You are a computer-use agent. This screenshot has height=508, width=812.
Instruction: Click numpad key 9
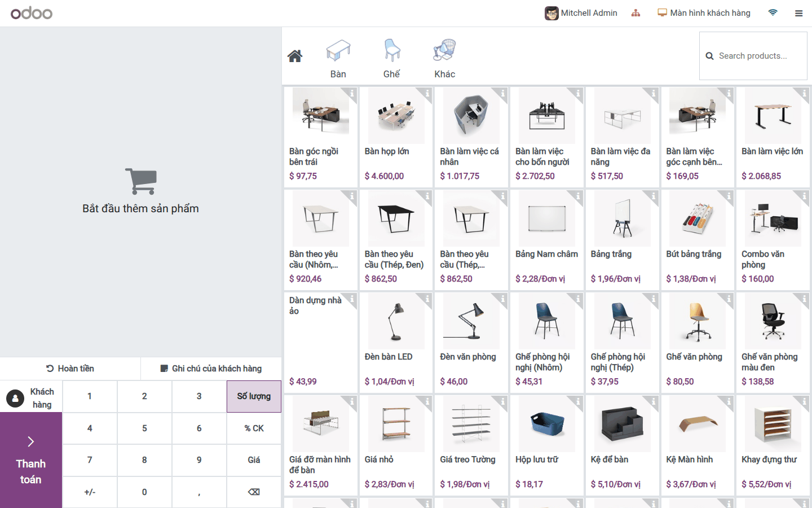click(x=199, y=460)
